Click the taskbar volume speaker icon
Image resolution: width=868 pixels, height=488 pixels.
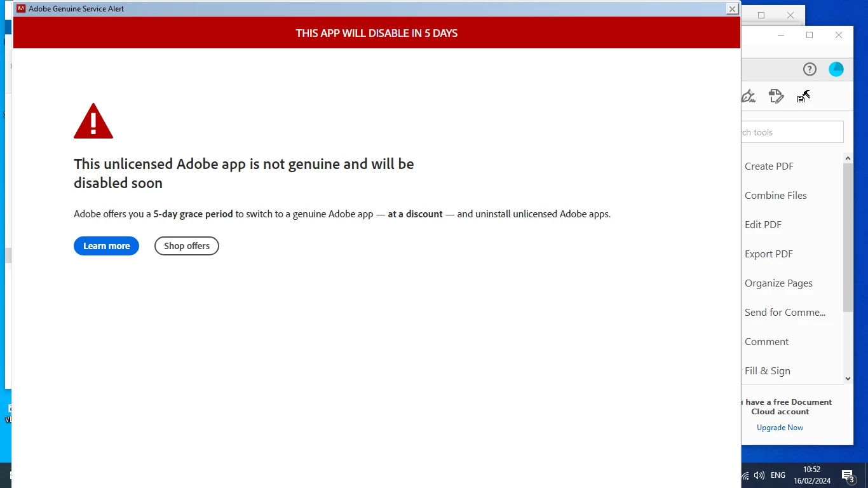point(759,475)
